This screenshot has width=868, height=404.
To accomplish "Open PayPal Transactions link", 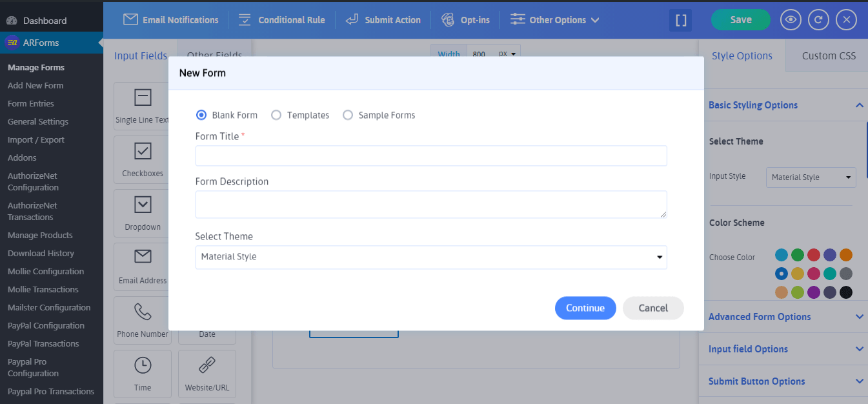I will 43,343.
